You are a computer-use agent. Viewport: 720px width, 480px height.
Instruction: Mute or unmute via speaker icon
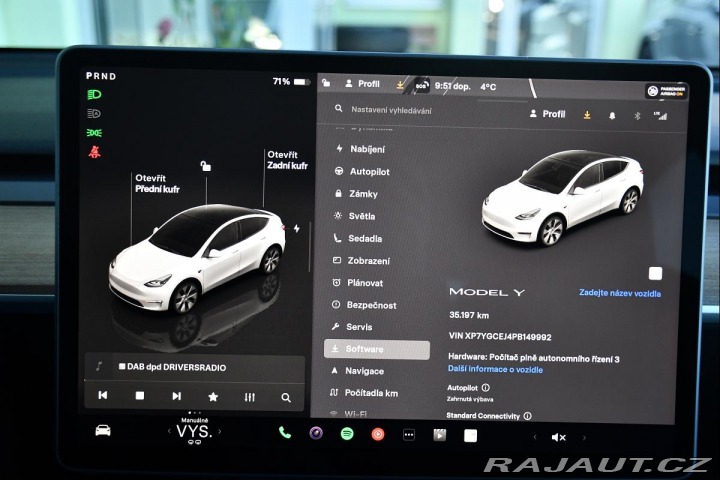pos(558,437)
